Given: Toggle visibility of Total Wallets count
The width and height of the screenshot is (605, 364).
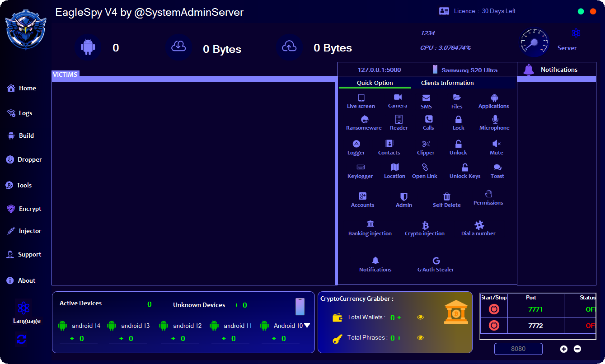Looking at the screenshot, I should (x=421, y=317).
